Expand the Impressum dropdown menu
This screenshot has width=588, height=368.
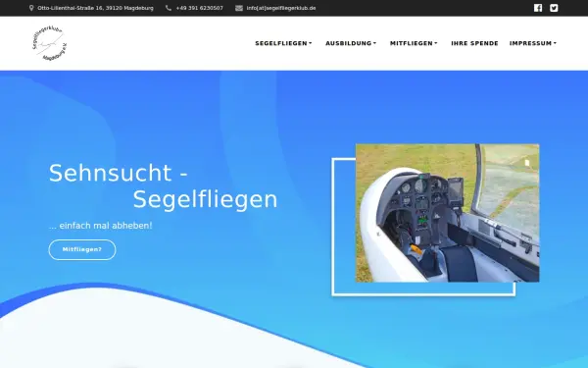[533, 43]
